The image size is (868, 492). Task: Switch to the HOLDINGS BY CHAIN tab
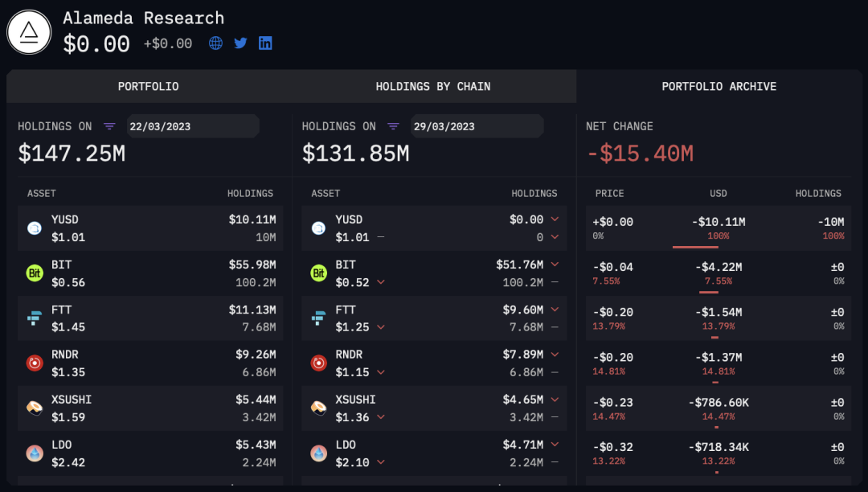click(x=434, y=86)
